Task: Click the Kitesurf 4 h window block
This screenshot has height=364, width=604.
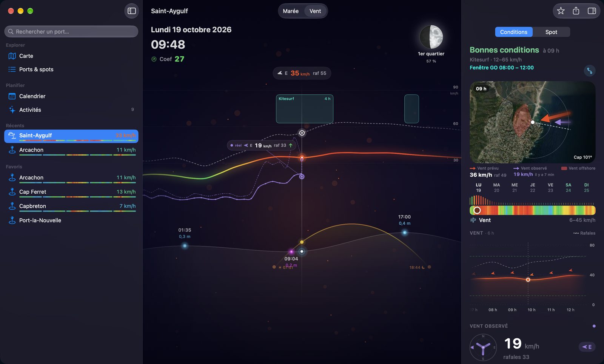Action: pos(305,109)
